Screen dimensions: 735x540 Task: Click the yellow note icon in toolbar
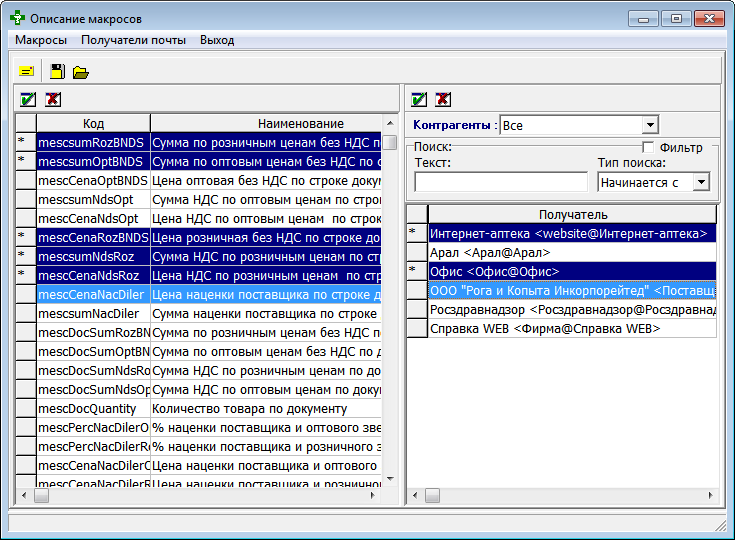click(26, 71)
